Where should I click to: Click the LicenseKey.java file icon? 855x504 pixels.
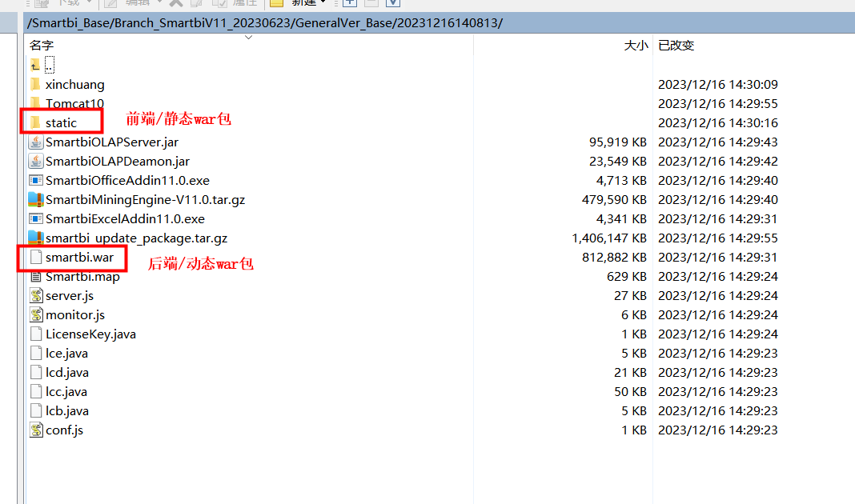[35, 334]
